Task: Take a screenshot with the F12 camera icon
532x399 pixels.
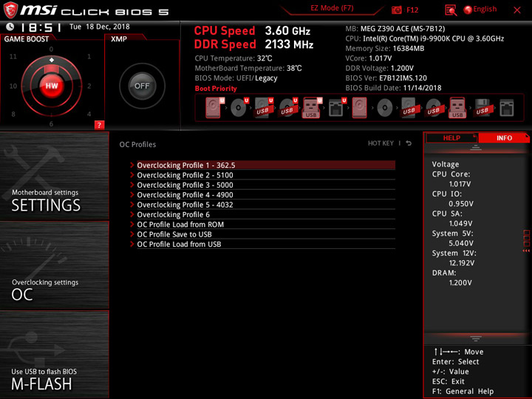Action: pyautogui.click(x=396, y=10)
